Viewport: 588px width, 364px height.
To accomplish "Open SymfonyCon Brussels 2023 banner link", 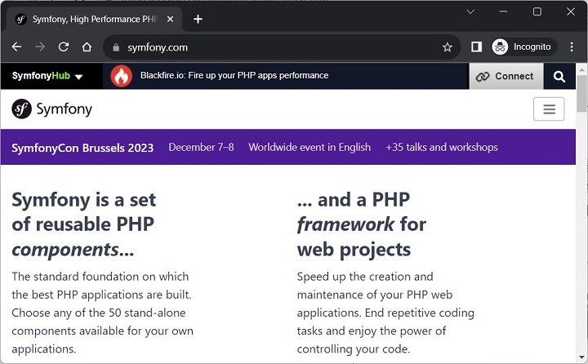I will click(x=82, y=148).
